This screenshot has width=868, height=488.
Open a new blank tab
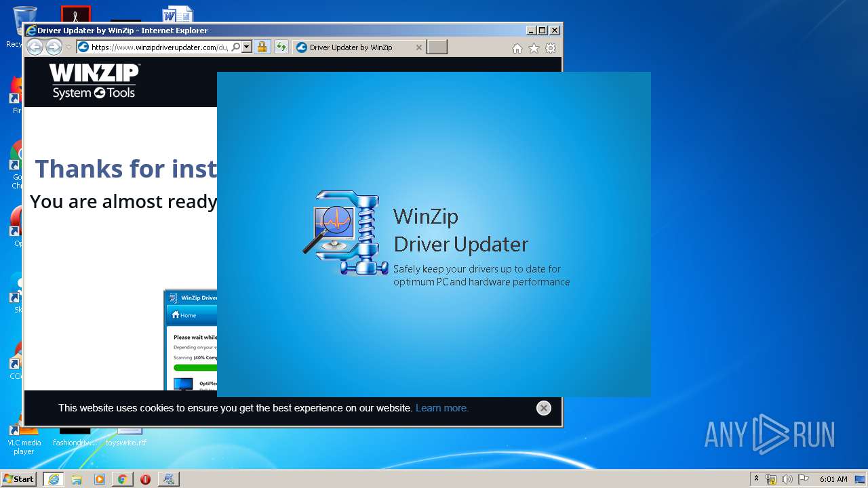pos(437,47)
